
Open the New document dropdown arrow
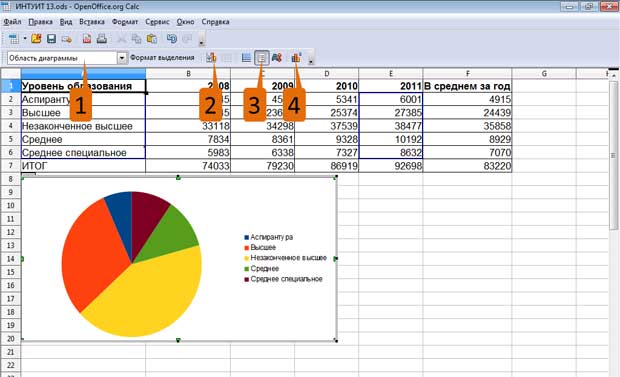(x=25, y=39)
